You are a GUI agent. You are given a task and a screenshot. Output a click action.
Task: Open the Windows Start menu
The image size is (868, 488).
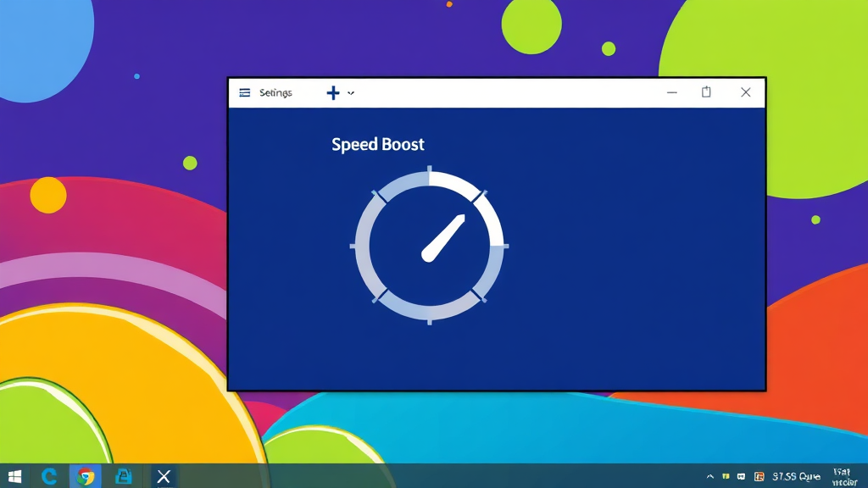tap(14, 476)
